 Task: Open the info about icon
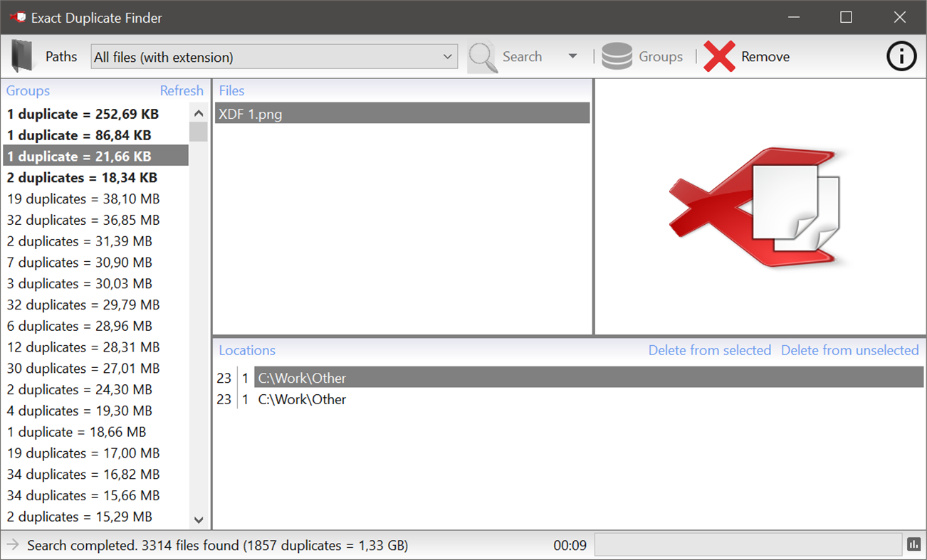901,56
